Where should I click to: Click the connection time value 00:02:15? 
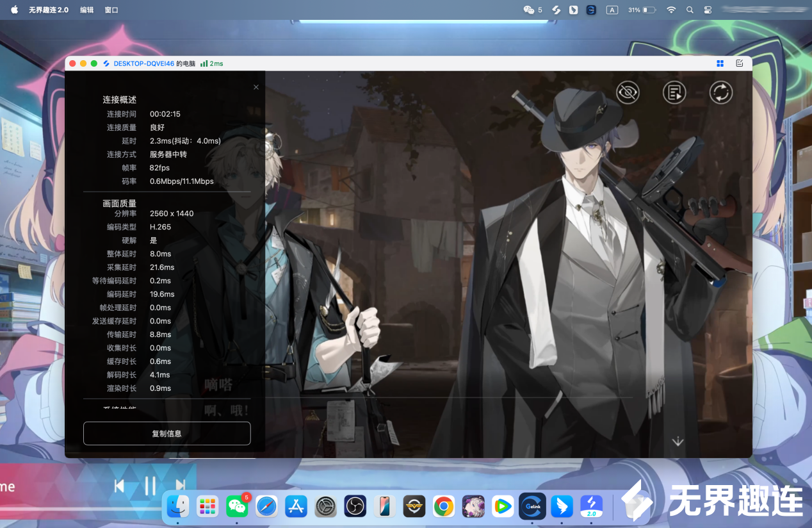click(165, 114)
